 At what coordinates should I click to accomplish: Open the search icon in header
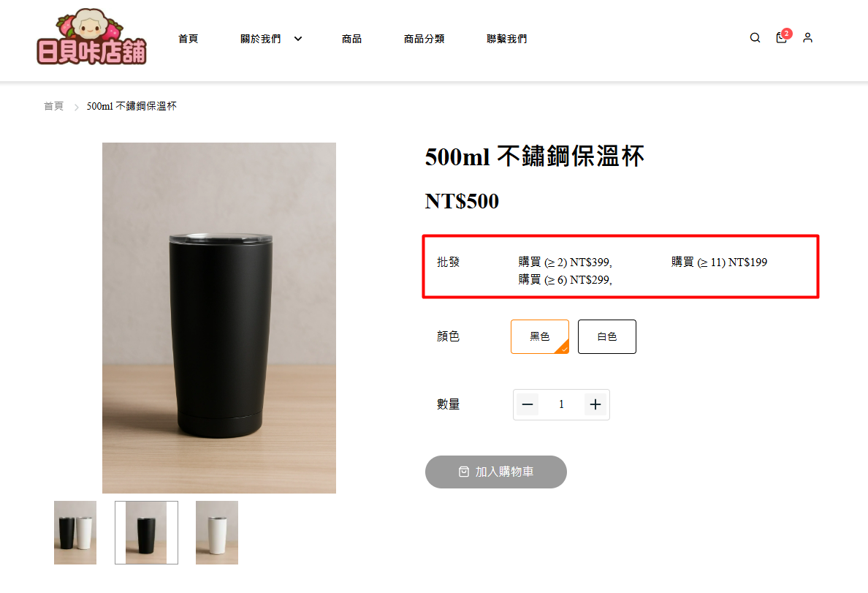click(755, 38)
